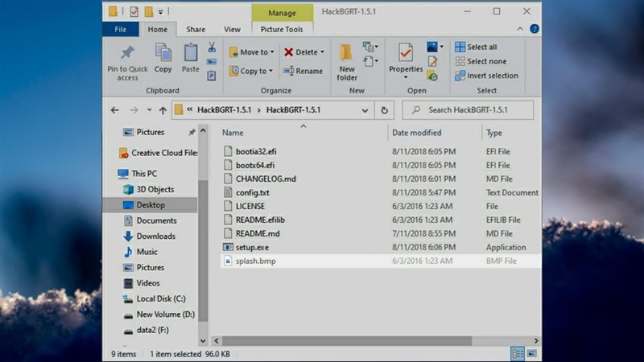The height and width of the screenshot is (362, 644).
Task: Click the Pin to Quick access icon
Action: coord(127,54)
